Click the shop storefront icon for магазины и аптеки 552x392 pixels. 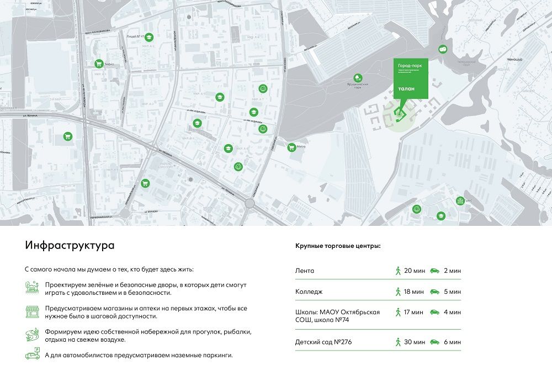coord(32,312)
